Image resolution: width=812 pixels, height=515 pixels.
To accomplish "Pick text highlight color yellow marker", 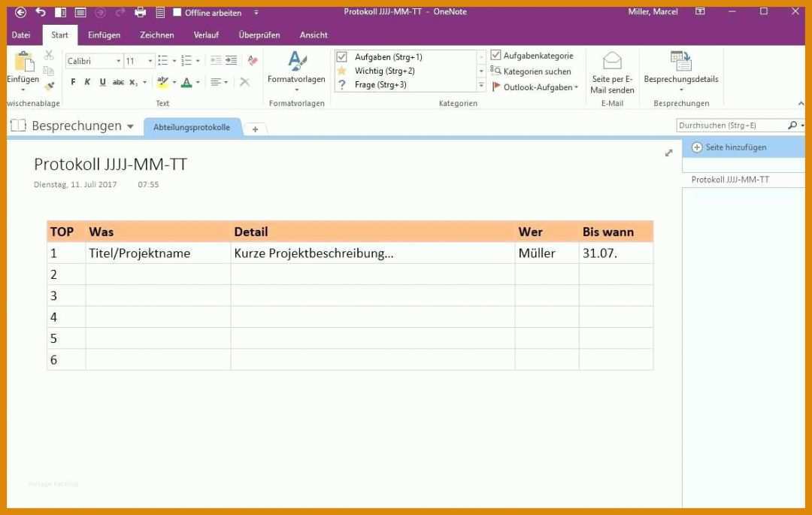I will (162, 82).
